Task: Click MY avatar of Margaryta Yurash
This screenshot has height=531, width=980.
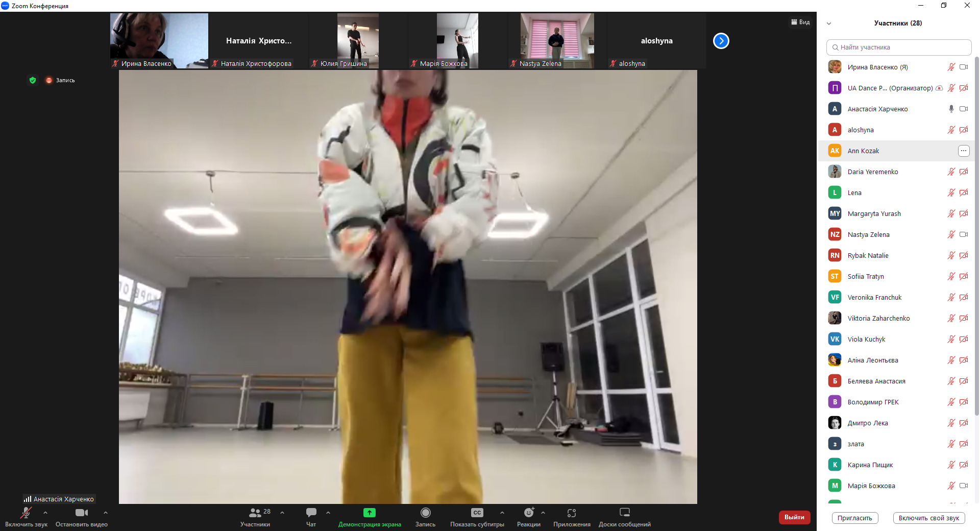Action: [x=835, y=213]
